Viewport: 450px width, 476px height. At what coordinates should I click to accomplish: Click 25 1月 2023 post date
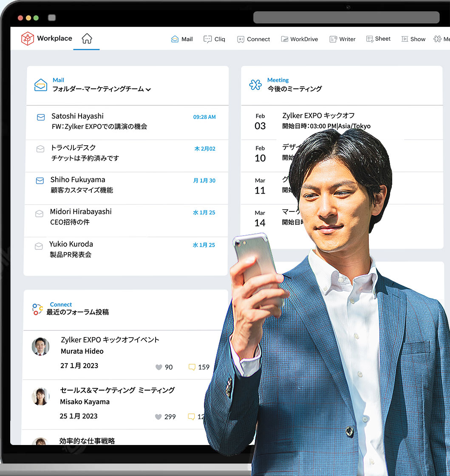pyautogui.click(x=79, y=416)
